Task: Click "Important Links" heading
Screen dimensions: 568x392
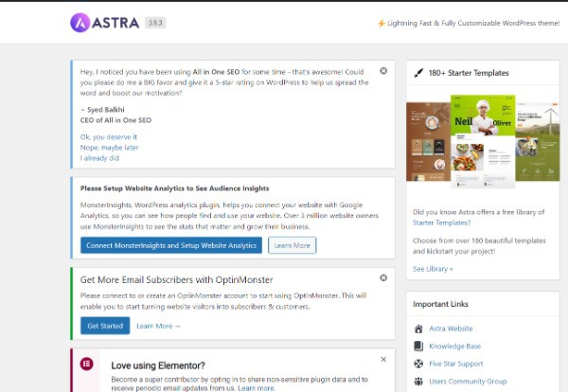Action: click(440, 304)
